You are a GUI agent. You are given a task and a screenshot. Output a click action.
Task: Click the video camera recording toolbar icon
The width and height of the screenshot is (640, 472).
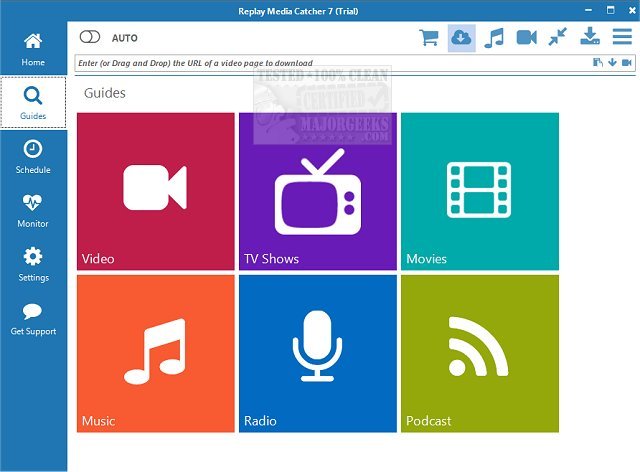pyautogui.click(x=526, y=38)
